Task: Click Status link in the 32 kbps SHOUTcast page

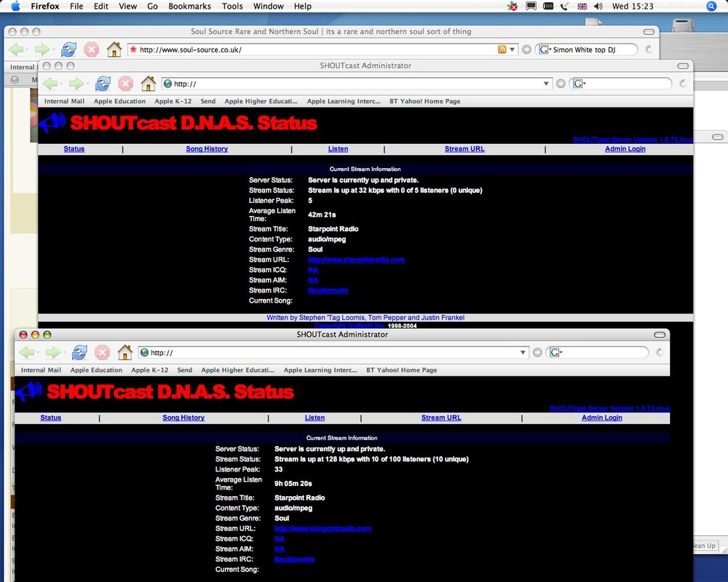Action: point(74,149)
